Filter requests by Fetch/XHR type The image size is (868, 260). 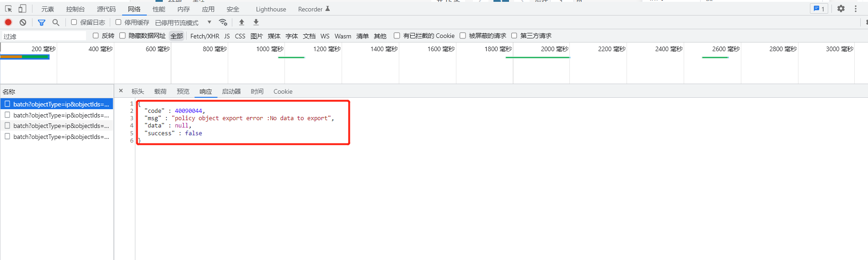point(204,36)
